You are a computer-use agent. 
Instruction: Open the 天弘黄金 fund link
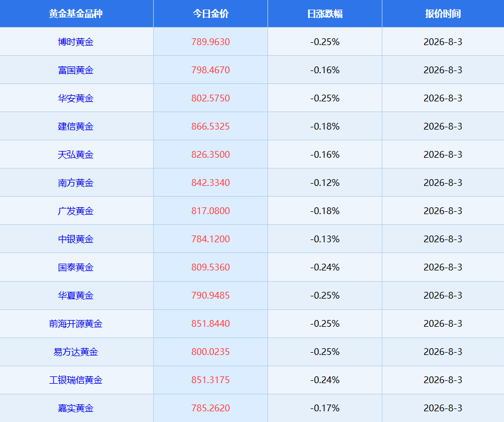[x=75, y=155]
